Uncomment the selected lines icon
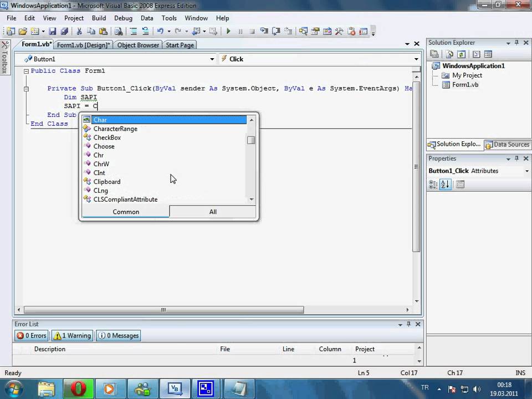Image resolution: width=532 pixels, height=399 pixels. [145, 32]
